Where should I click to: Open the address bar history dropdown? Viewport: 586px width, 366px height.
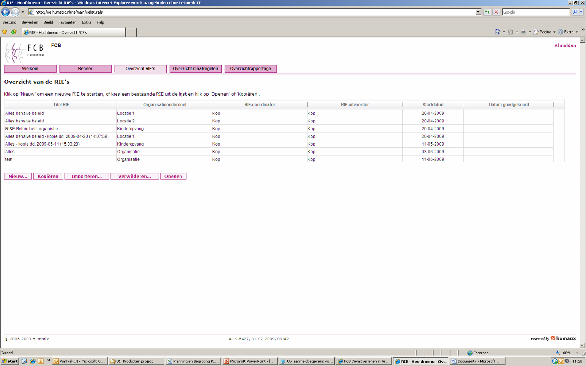478,12
